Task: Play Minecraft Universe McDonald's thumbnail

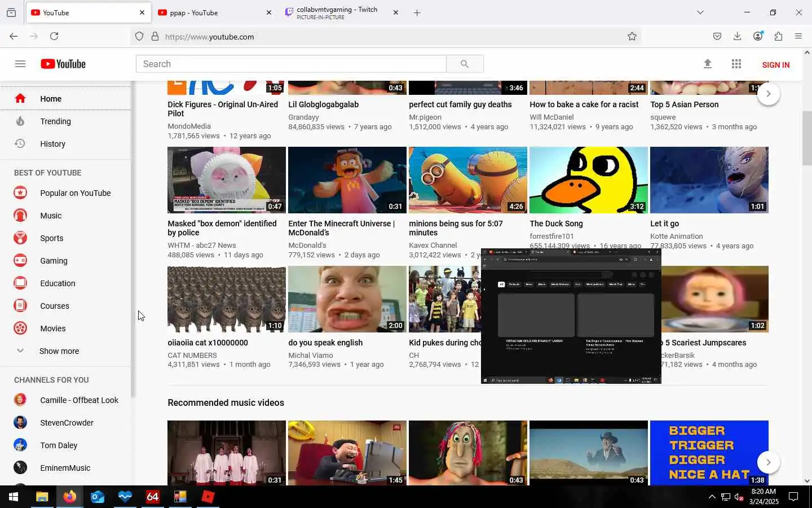Action: 347,180
